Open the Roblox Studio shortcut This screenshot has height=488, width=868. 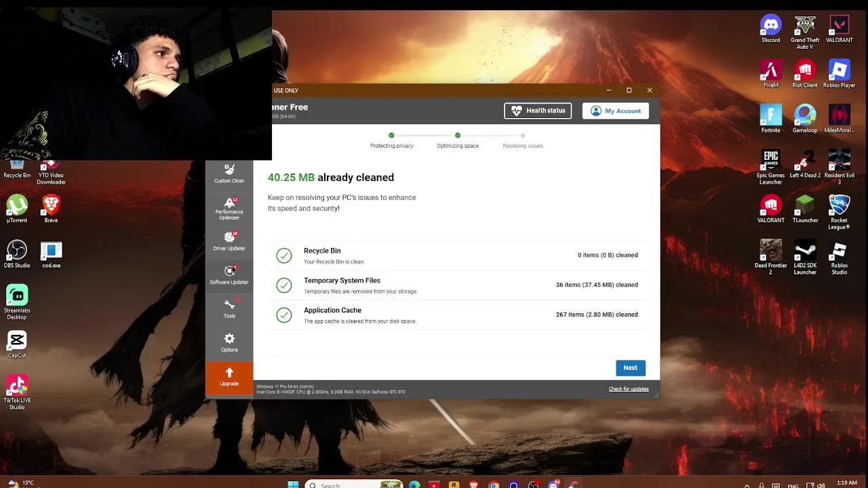pyautogui.click(x=840, y=257)
